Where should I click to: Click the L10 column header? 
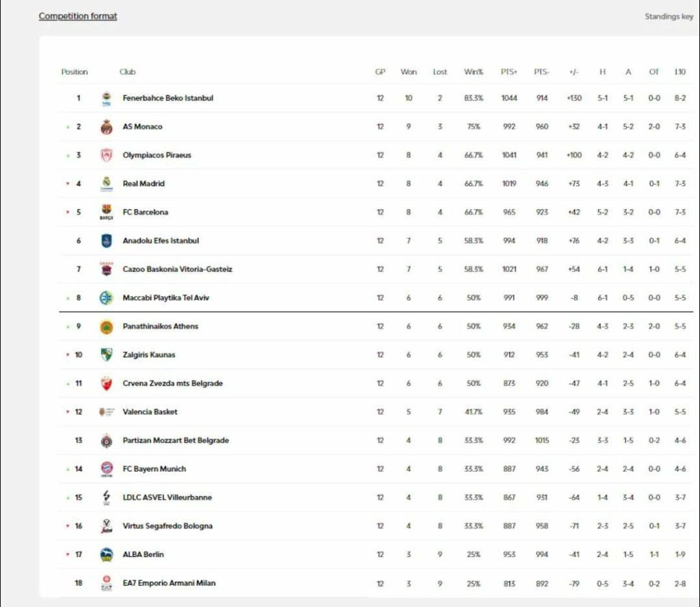679,72
